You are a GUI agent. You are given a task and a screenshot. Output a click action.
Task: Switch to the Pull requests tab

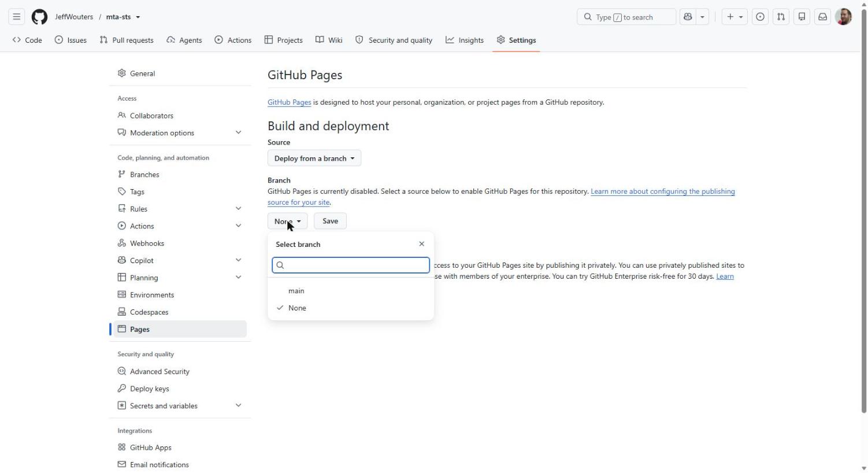tap(126, 40)
